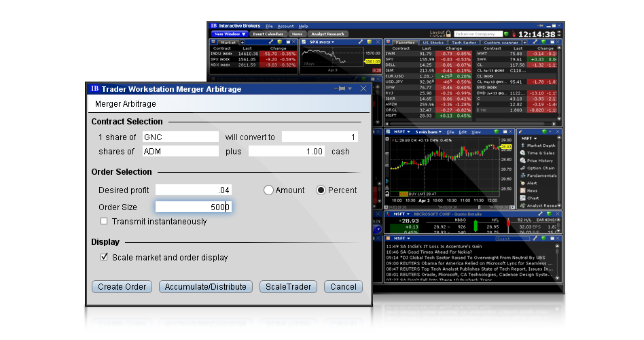Click the Alert bell item in the side panel
Image resolution: width=644 pixels, height=340 pixels.
(x=524, y=183)
